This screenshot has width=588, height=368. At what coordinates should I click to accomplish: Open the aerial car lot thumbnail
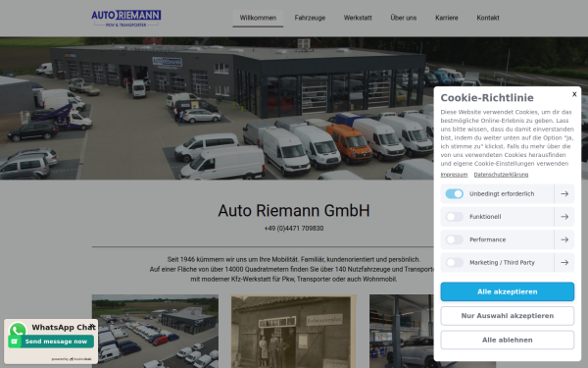click(x=155, y=332)
